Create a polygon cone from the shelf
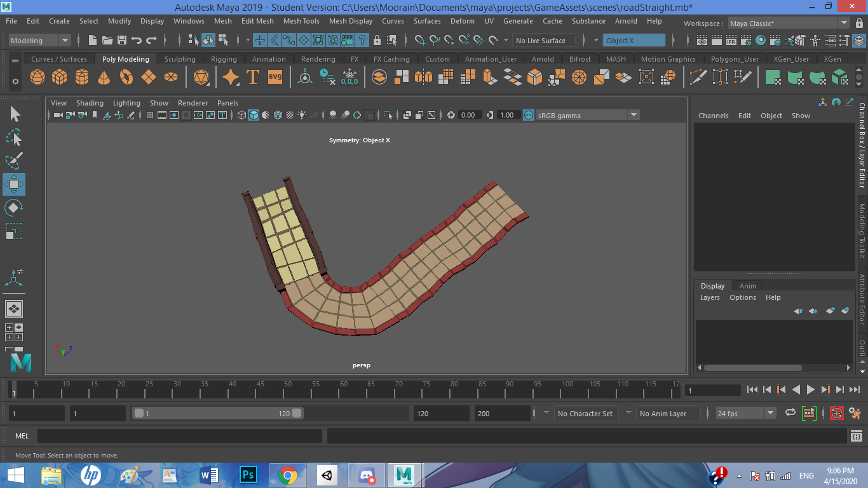The height and width of the screenshot is (488, 868). click(x=104, y=78)
